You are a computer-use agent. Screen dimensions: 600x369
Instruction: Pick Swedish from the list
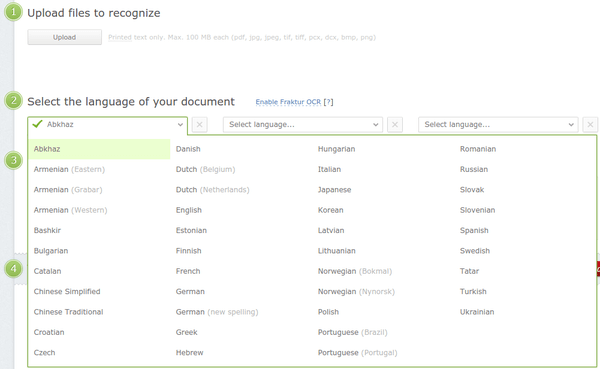pyautogui.click(x=475, y=251)
